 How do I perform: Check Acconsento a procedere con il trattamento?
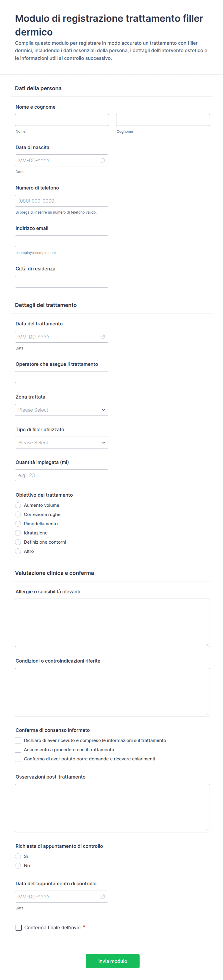[18, 750]
